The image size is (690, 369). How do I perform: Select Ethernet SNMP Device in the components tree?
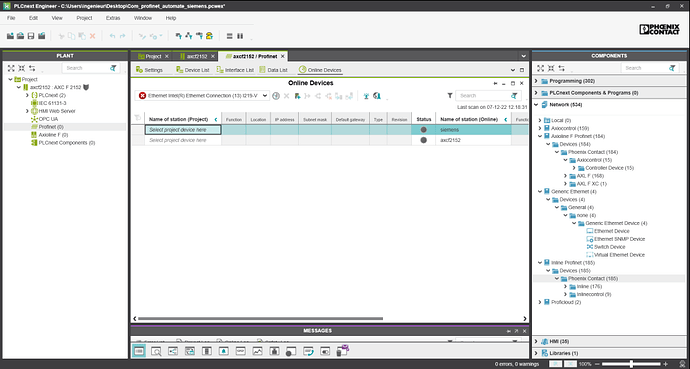[620, 239]
